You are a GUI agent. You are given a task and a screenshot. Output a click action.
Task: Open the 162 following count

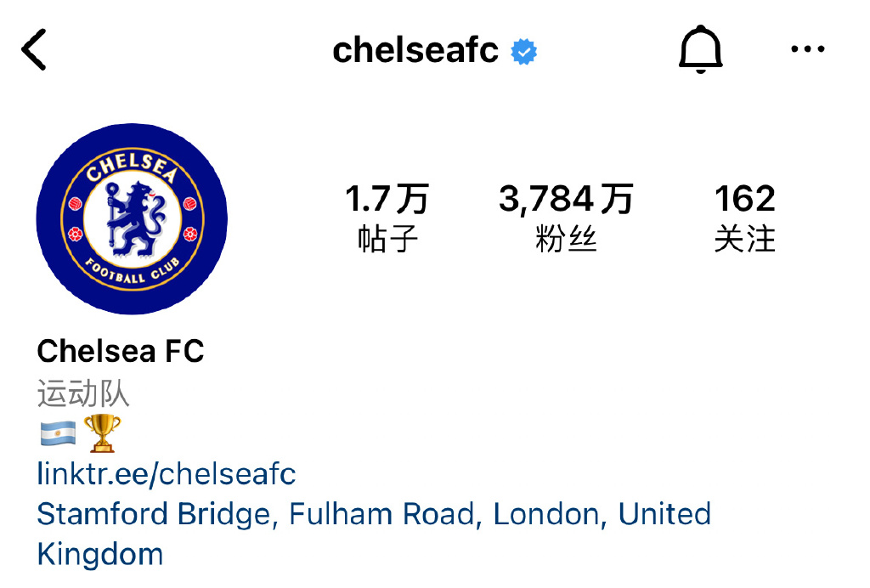[x=744, y=200]
